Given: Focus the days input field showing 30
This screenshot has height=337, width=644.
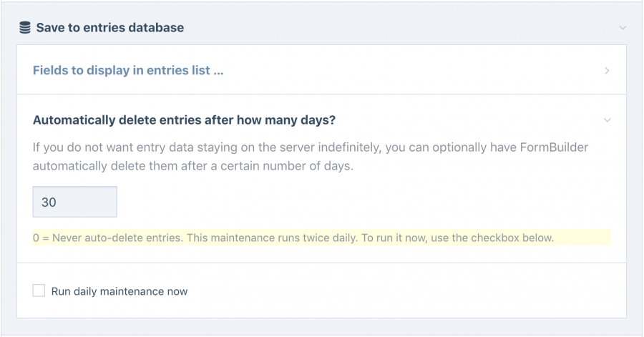Looking at the screenshot, I should [x=74, y=202].
